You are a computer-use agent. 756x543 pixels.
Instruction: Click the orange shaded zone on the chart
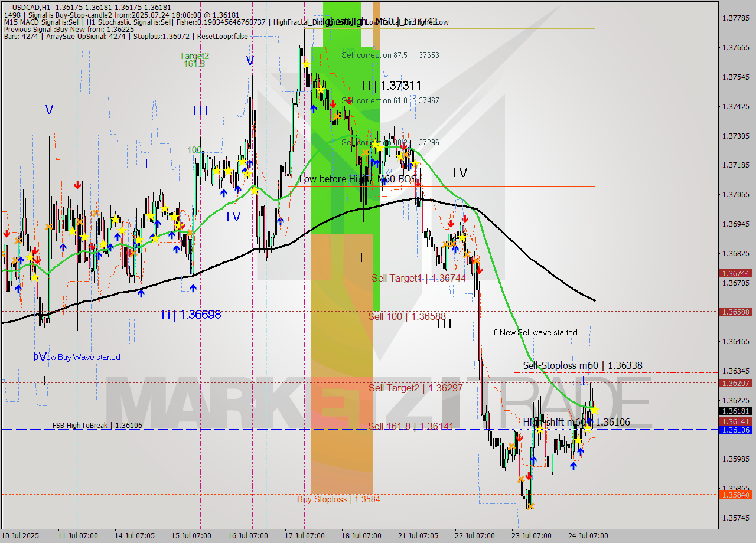click(x=341, y=354)
